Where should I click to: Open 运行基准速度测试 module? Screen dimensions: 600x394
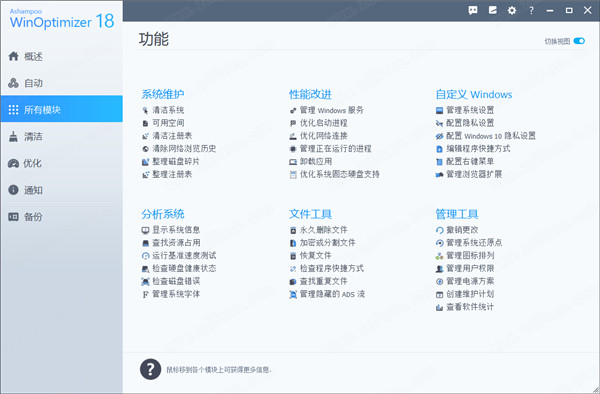(x=179, y=256)
